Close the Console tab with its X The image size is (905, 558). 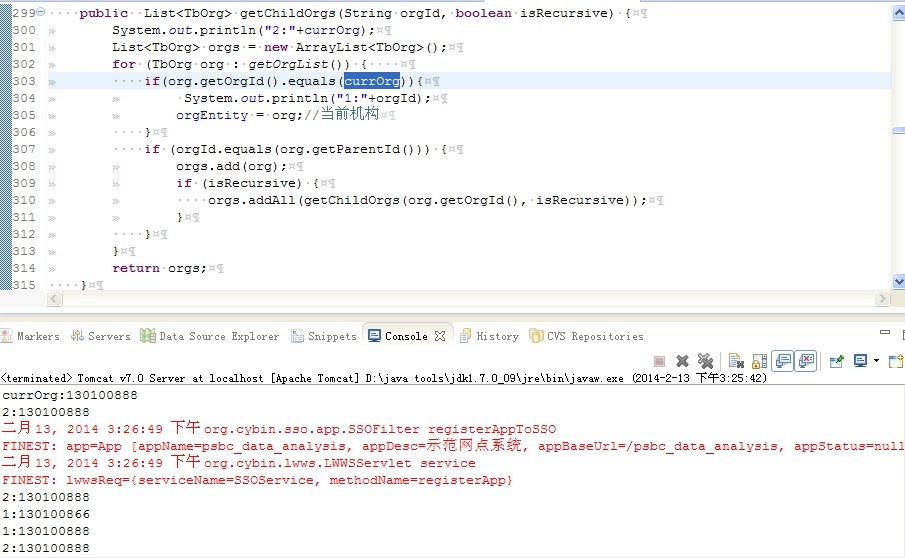point(440,336)
